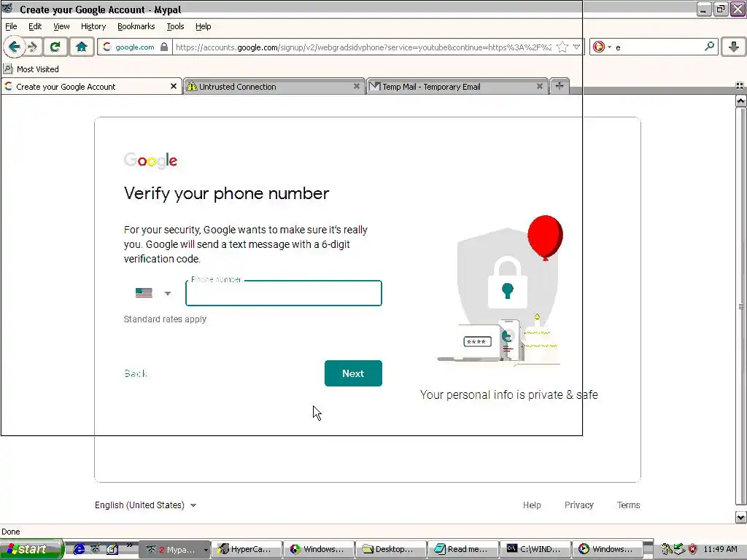
Task: Open the File menu
Action: point(11,26)
